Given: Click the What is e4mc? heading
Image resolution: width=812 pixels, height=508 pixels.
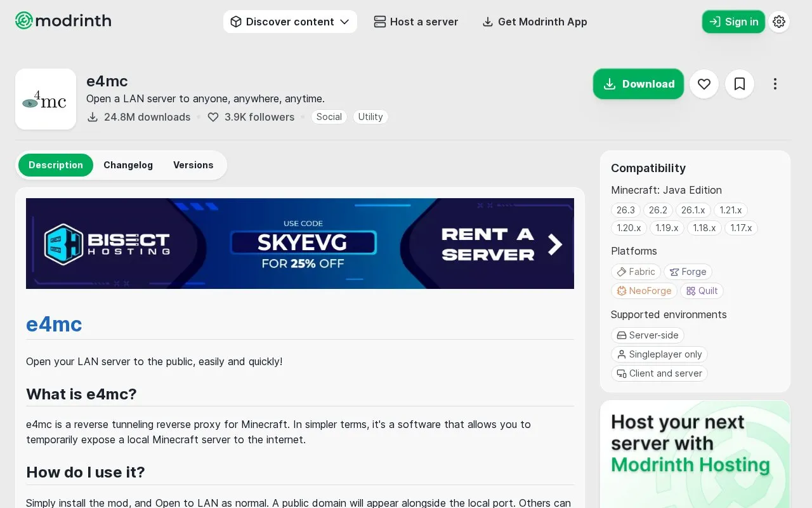Looking at the screenshot, I should [x=81, y=394].
